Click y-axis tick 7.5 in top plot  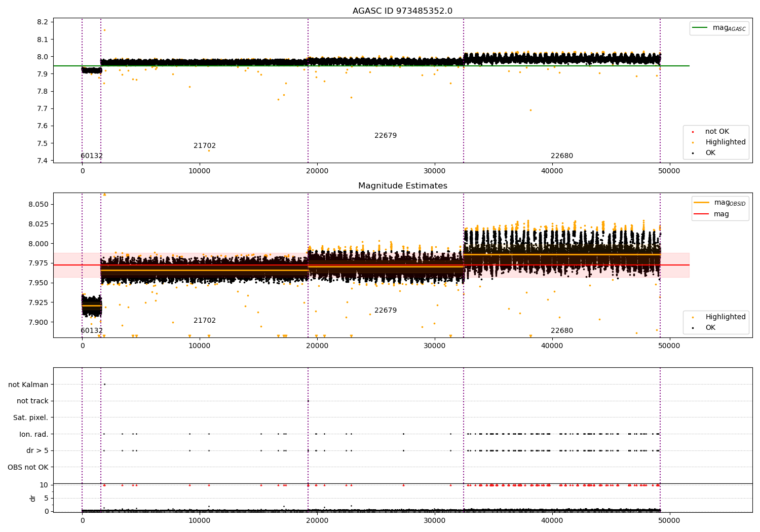pos(43,143)
